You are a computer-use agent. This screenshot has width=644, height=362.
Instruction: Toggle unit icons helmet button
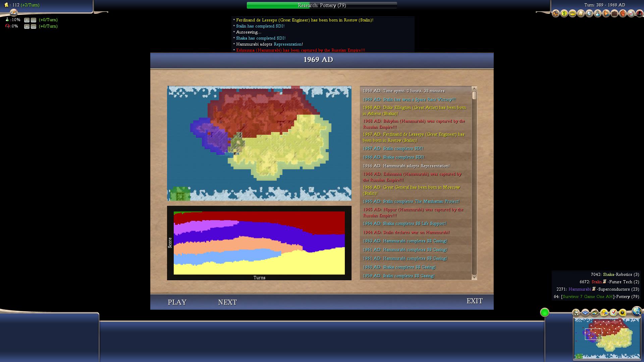(576, 313)
